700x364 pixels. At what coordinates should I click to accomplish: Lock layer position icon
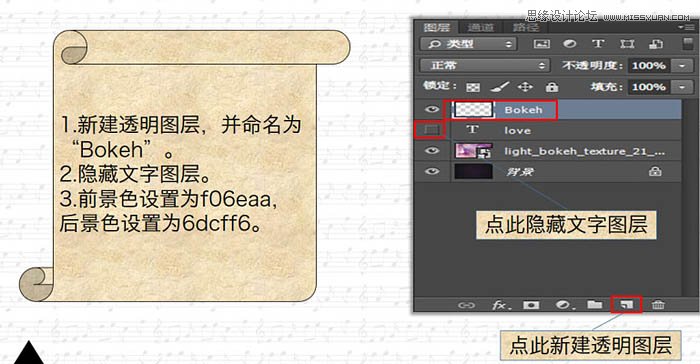(525, 86)
